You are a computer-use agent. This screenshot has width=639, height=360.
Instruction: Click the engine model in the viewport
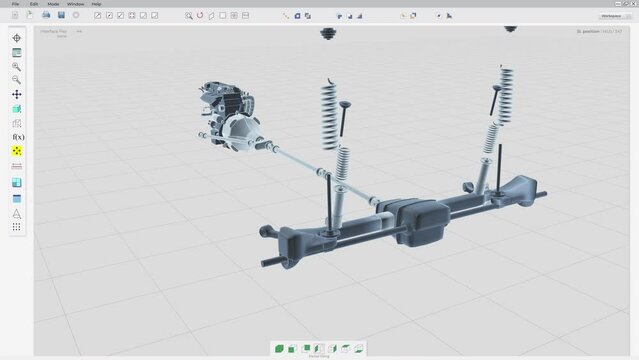tap(229, 116)
